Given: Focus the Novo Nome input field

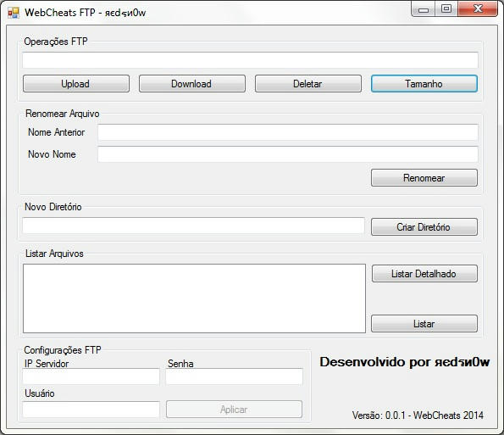Looking at the screenshot, I should point(288,154).
